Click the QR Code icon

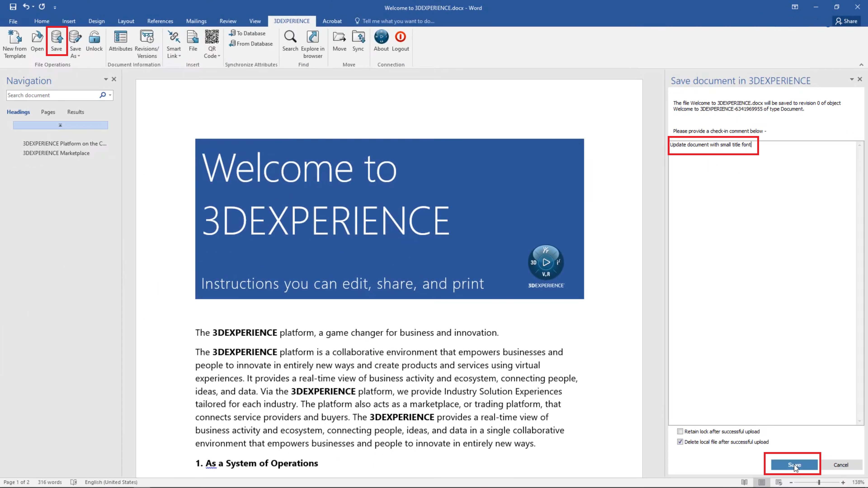coord(212,37)
